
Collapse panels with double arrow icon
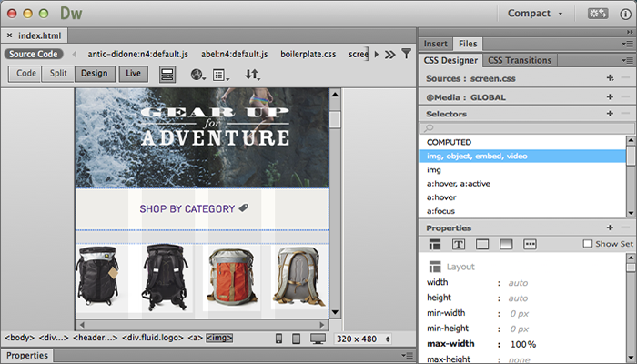(x=630, y=32)
